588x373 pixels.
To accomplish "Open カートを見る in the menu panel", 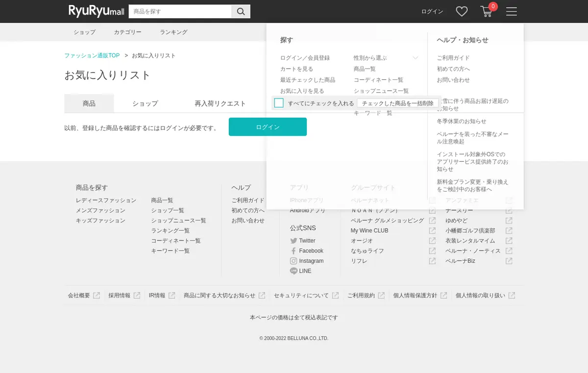I will coord(297,69).
